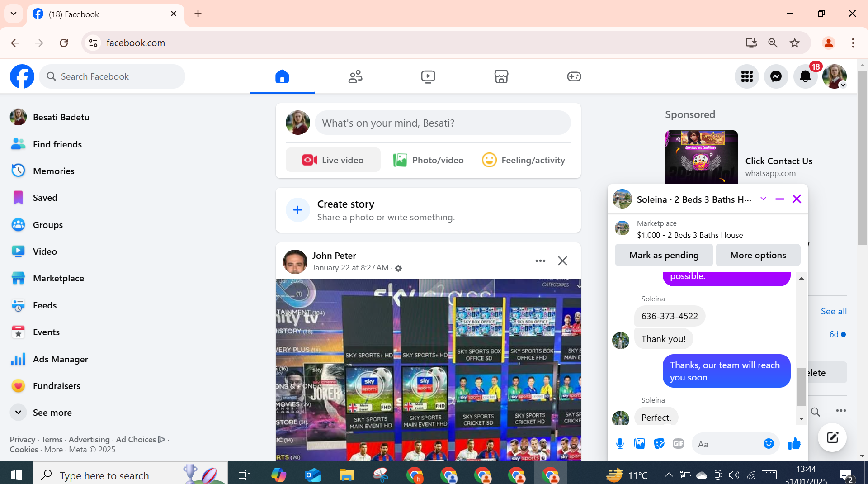Choose a GIF in the chat
Image resolution: width=868 pixels, height=484 pixels.
coord(678,444)
